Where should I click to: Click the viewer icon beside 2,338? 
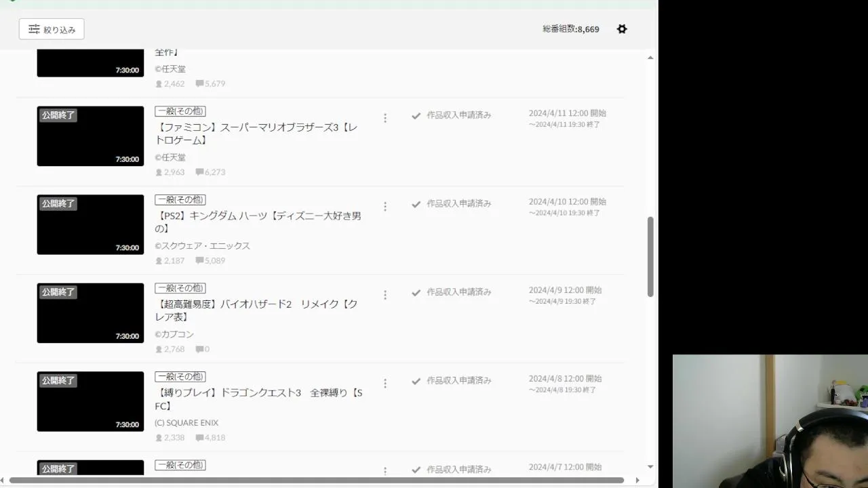[x=159, y=438]
